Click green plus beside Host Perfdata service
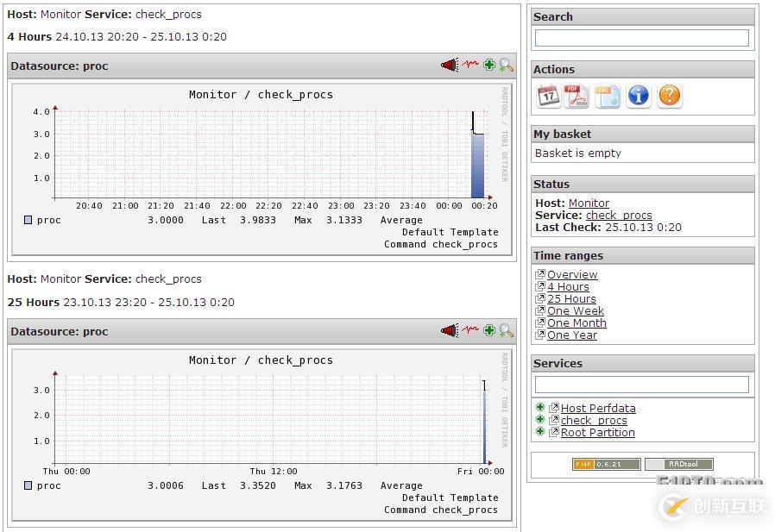This screenshot has width=775, height=532. tap(540, 407)
